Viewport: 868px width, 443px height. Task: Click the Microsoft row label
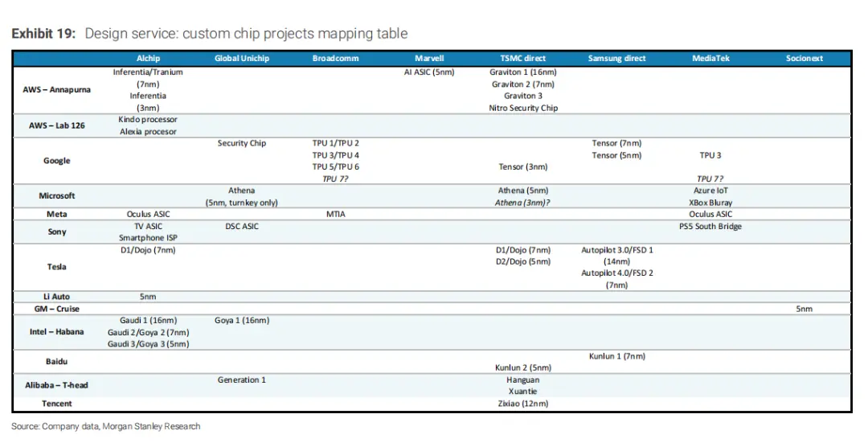coord(56,196)
